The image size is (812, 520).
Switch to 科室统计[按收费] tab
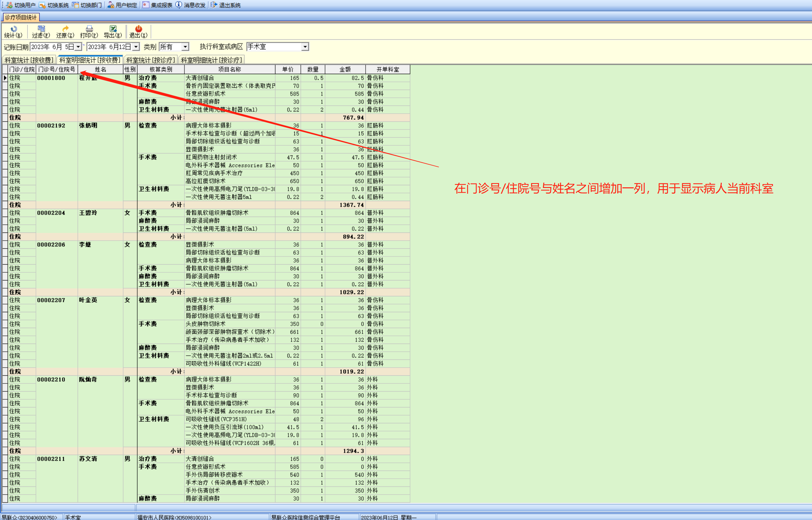[x=29, y=60]
